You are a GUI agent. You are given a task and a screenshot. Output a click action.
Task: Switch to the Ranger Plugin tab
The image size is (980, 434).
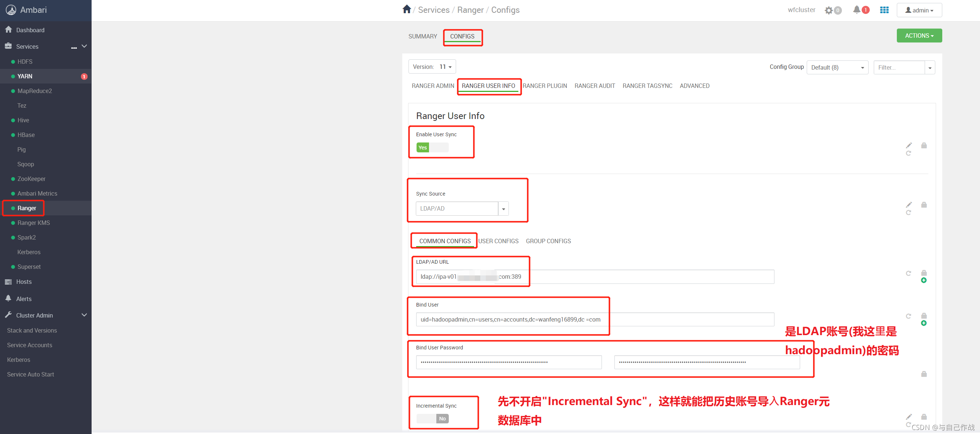tap(544, 86)
